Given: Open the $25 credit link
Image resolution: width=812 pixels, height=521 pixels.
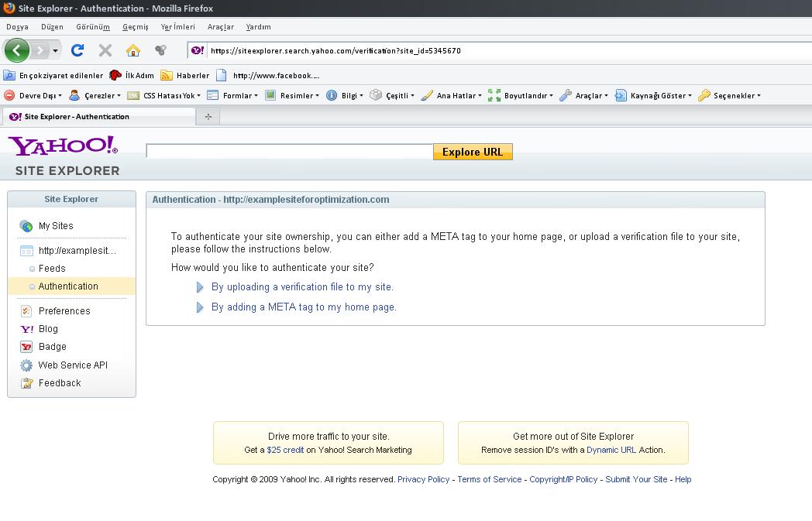Looking at the screenshot, I should point(285,450).
